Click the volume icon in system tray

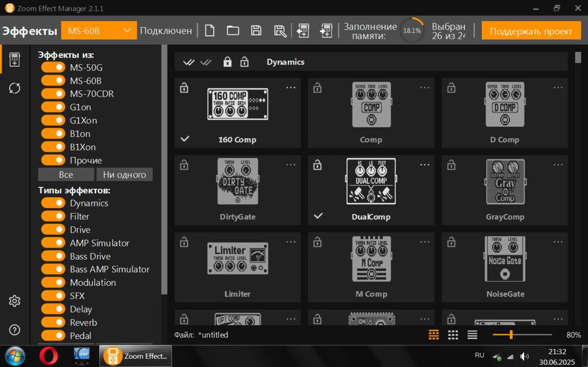(524, 356)
